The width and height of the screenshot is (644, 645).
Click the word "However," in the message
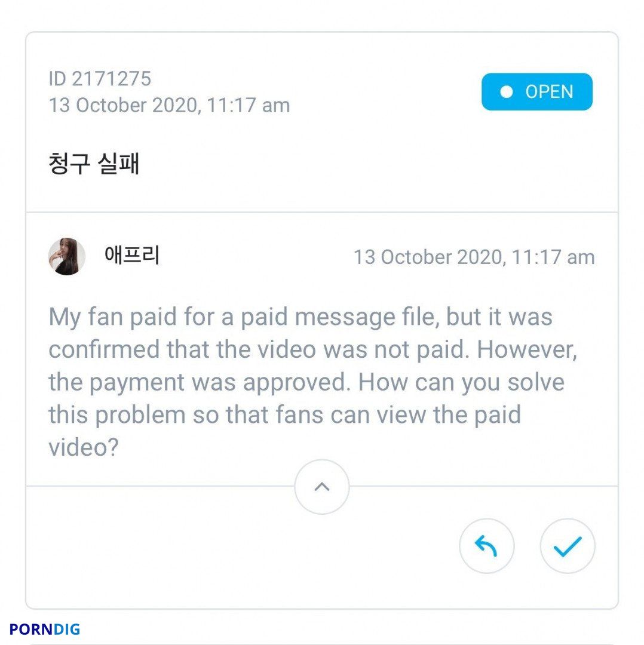click(x=527, y=350)
